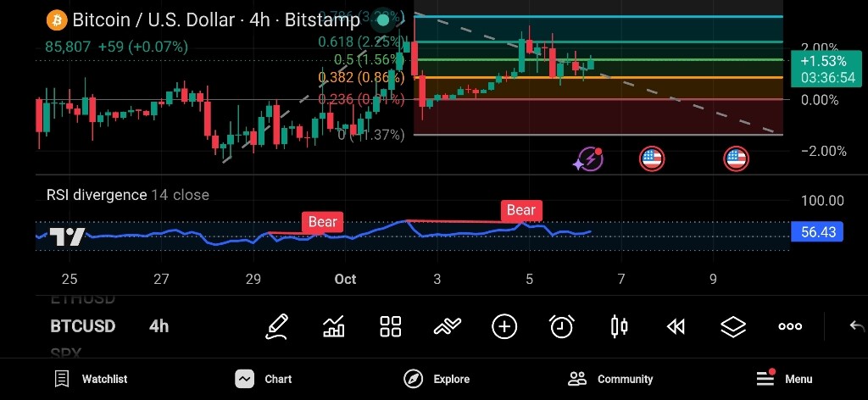868x400 pixels.
Task: Change the 4h interval in toolbar
Action: tap(159, 326)
